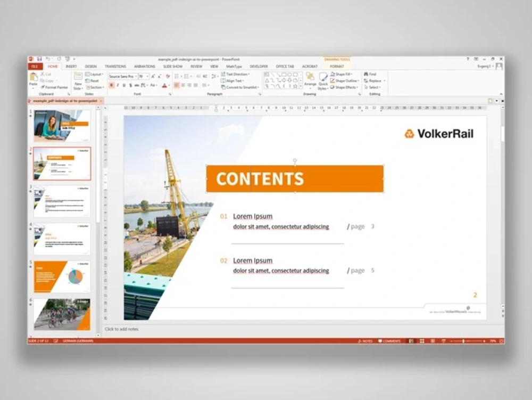Screen dimensions: 532x400
Task: Click the zoom slider handle in status bar
Action: click(463, 341)
